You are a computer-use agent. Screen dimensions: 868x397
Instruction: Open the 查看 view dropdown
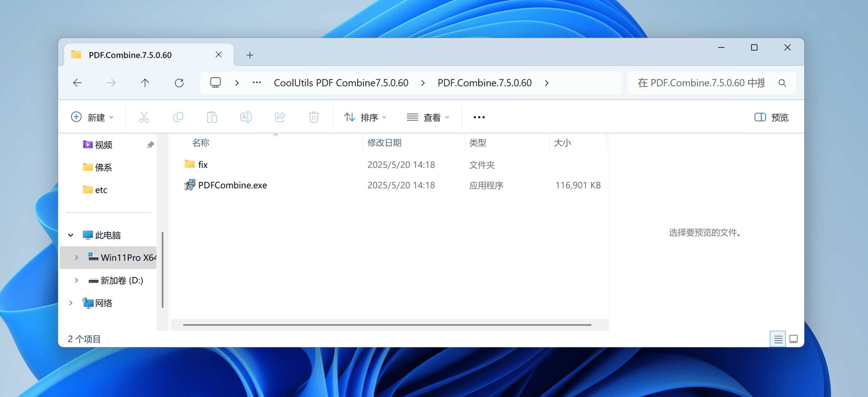(428, 117)
